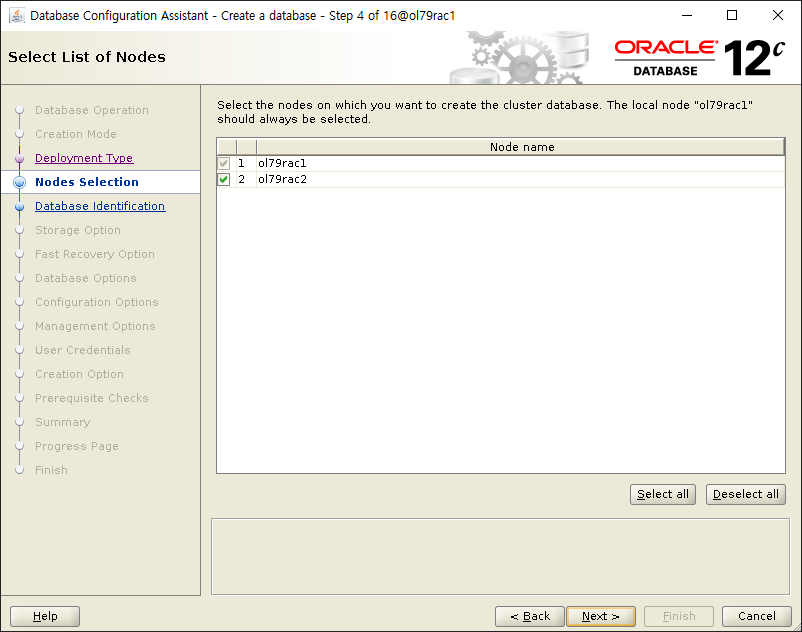Open the Deployment Type step link

(x=84, y=158)
